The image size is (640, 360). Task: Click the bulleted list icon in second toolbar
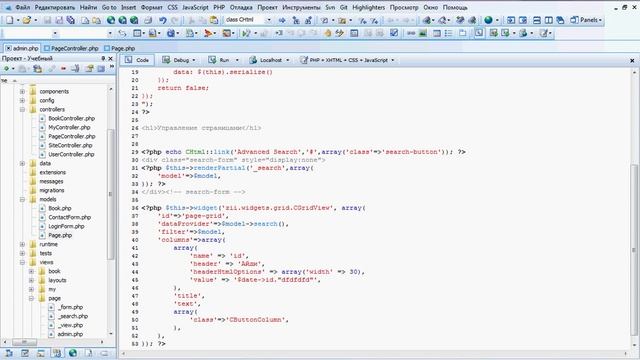[x=448, y=33]
